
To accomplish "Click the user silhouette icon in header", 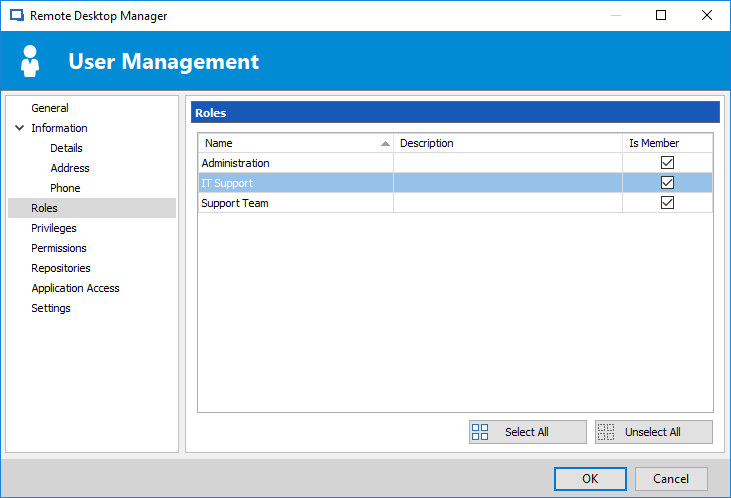I will pyautogui.click(x=30, y=61).
